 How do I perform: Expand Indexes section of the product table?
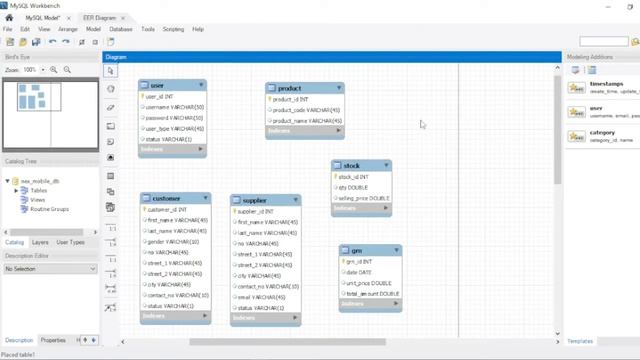338,131
